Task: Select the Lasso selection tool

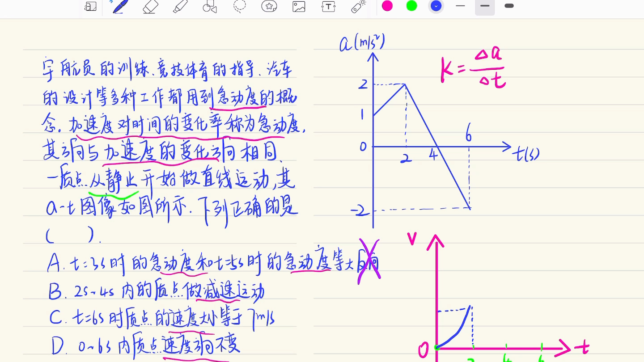Action: coord(240,6)
